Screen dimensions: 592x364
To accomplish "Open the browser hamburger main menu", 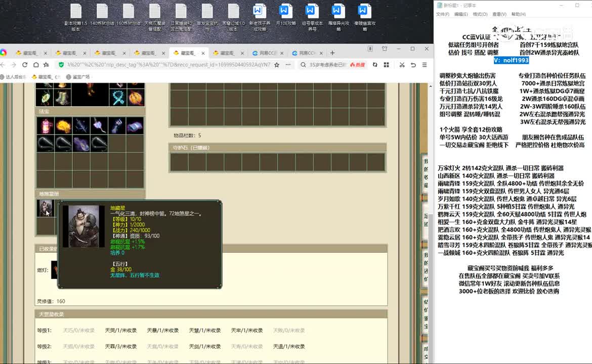I will (x=425, y=65).
